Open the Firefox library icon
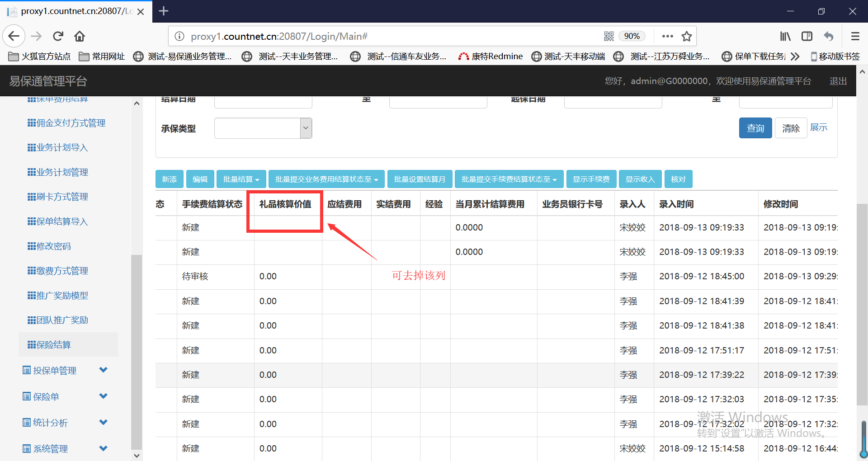868x461 pixels. (785, 36)
